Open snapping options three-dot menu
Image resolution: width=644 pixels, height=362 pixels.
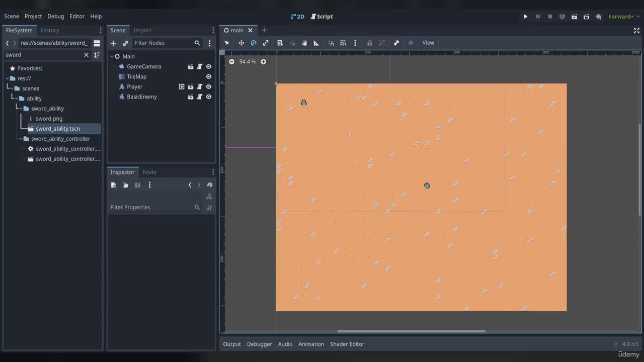click(x=355, y=43)
